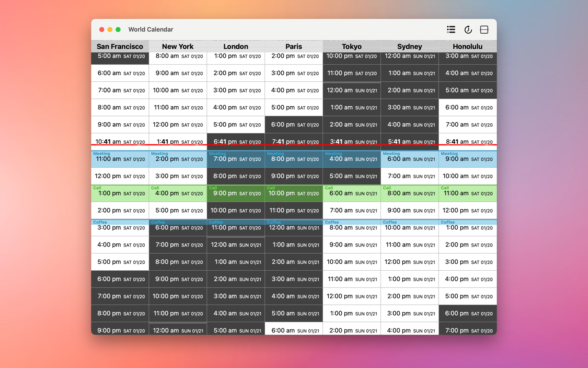Open the list view icon in toolbar
The width and height of the screenshot is (588, 368).
(451, 29)
